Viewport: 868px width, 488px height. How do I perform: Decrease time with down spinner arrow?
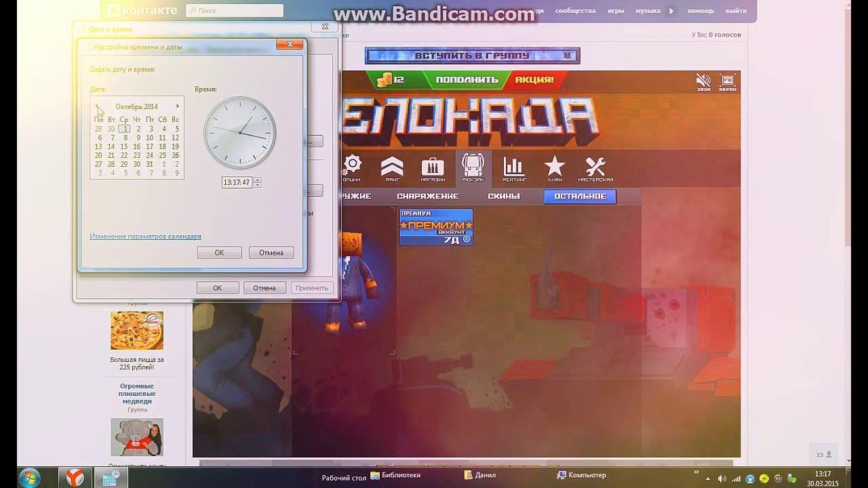pos(258,185)
